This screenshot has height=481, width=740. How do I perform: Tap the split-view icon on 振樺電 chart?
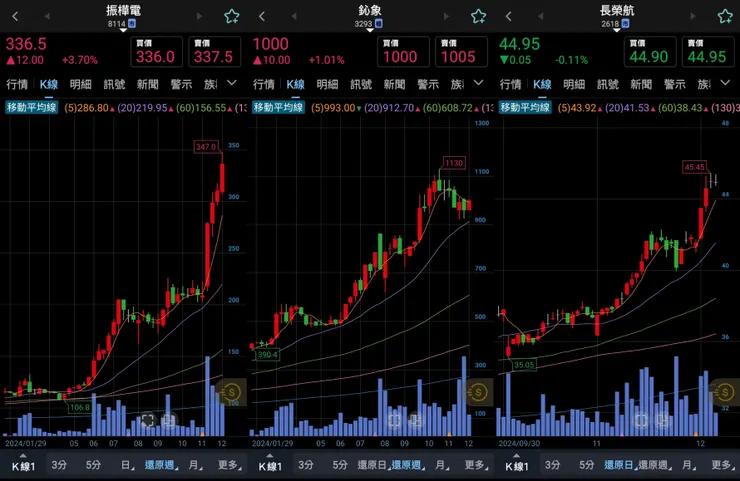click(169, 420)
